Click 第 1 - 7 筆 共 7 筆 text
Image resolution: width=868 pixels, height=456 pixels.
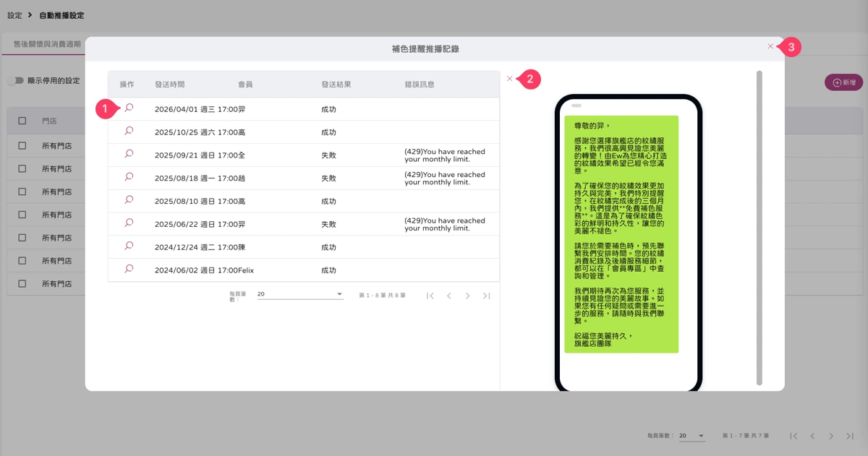click(746, 436)
